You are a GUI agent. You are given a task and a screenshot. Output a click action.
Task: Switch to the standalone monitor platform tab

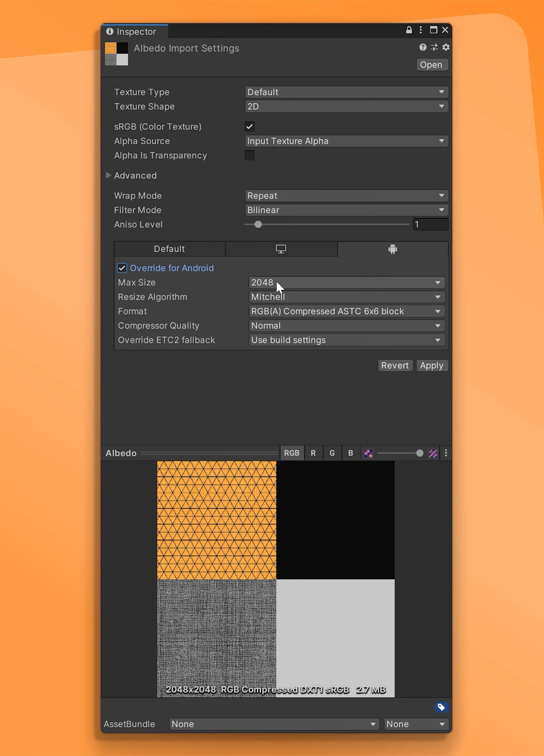point(281,249)
